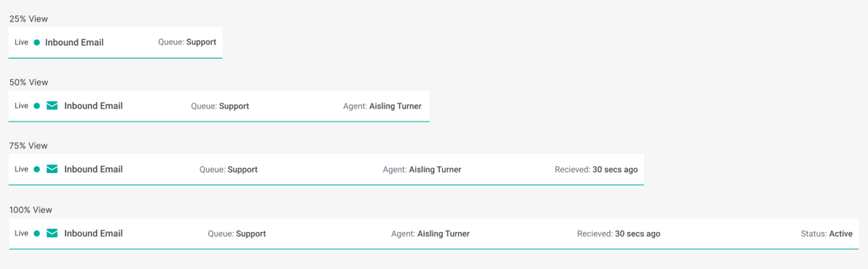
Task: Click the green Live dot in the 50% View row
Action: click(x=37, y=106)
